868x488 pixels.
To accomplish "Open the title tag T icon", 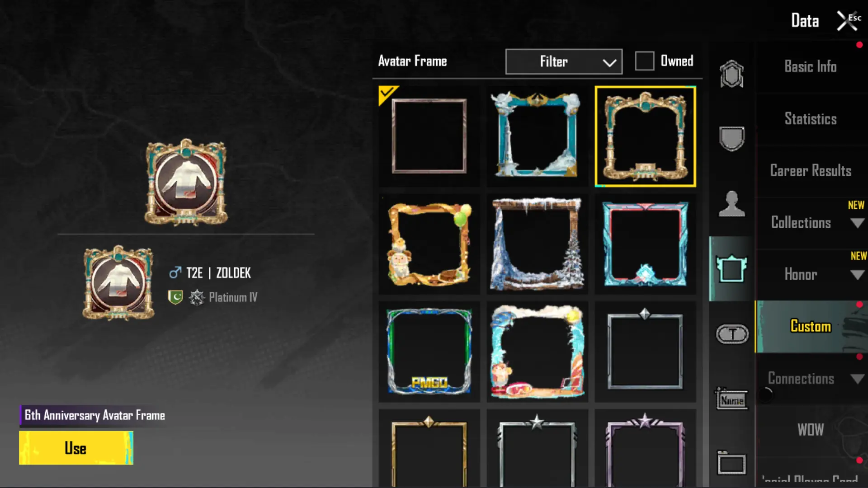I will [732, 334].
